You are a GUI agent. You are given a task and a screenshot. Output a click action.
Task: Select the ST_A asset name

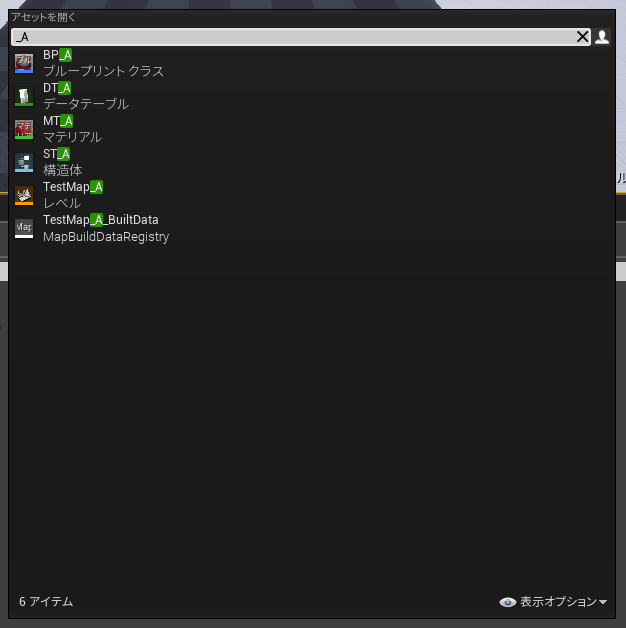coord(57,154)
